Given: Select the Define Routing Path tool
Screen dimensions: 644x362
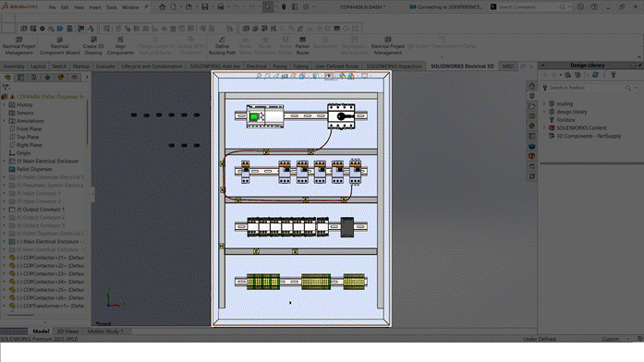Looking at the screenshot, I should click(x=222, y=45).
